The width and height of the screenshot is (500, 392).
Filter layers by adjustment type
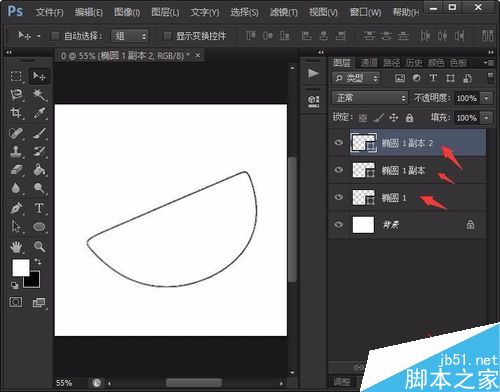coord(416,78)
